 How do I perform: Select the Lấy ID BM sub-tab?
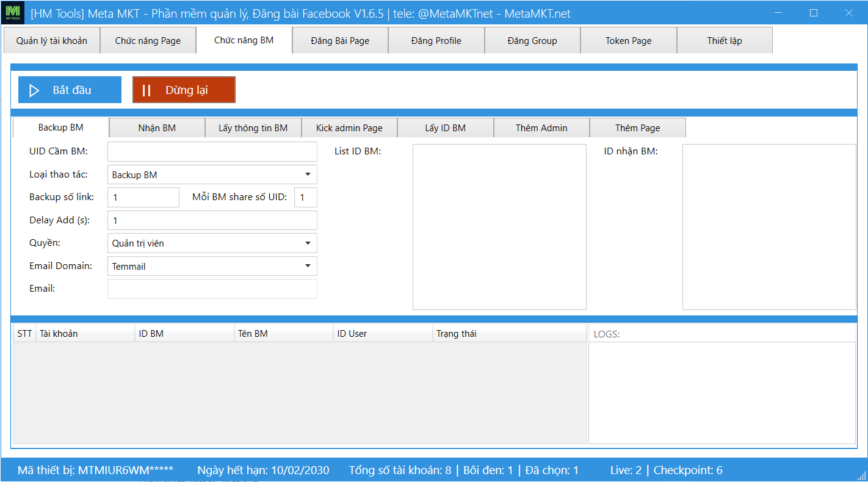[x=446, y=128]
